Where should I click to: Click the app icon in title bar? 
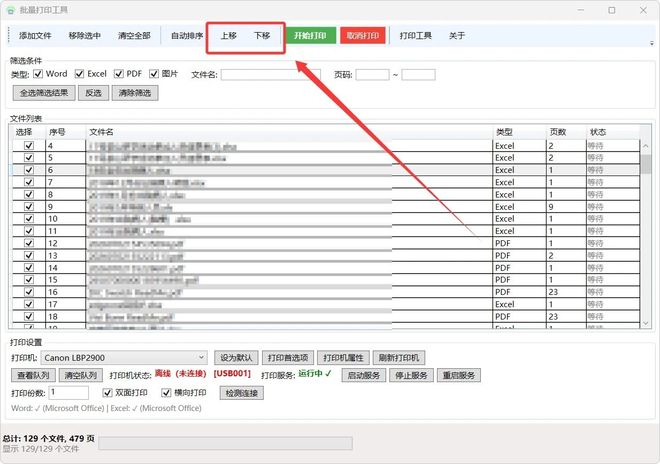coord(10,10)
